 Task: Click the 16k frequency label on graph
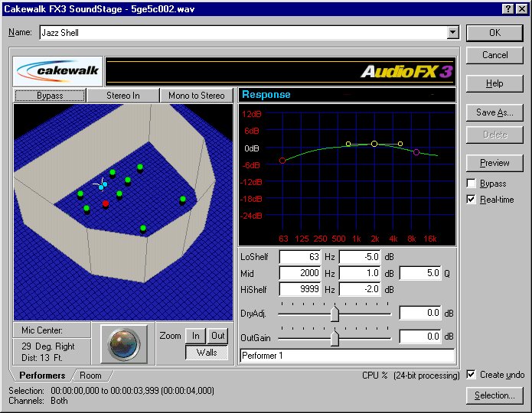point(429,239)
